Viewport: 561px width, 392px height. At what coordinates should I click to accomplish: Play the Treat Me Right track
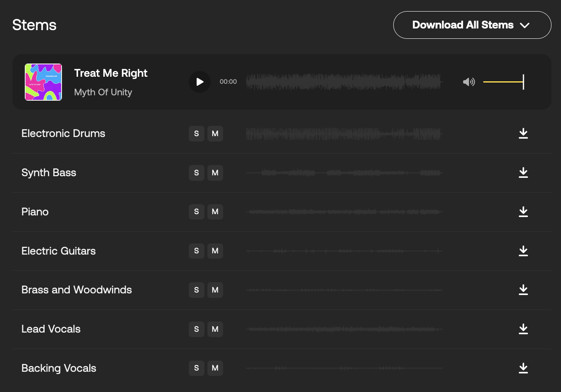[200, 82]
